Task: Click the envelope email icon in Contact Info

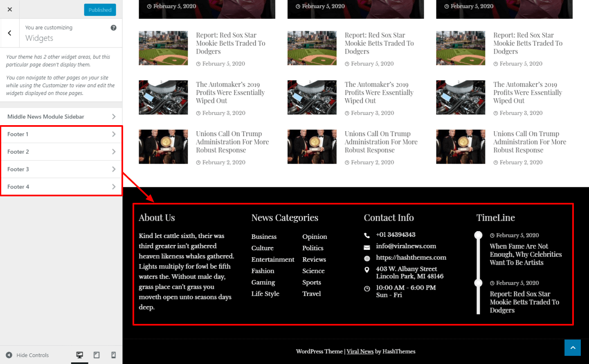Action: click(367, 247)
